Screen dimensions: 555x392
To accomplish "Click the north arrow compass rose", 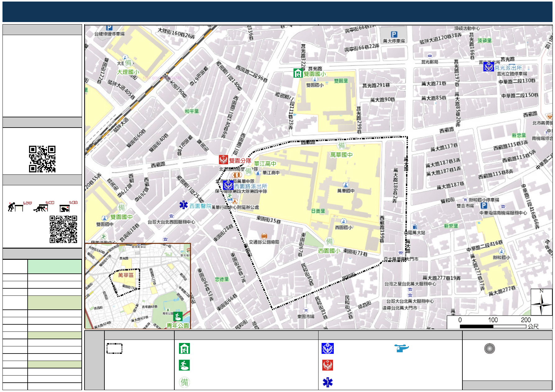I will pos(541,302).
